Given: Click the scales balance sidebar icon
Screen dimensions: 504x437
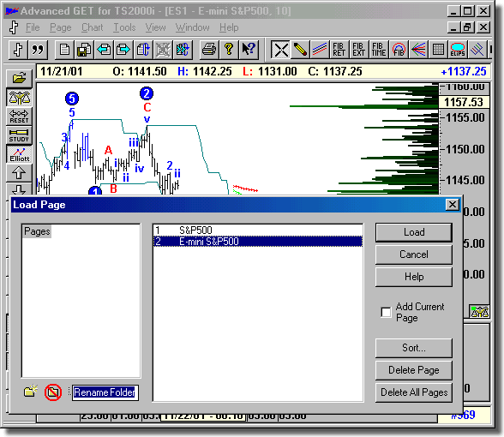Looking at the screenshot, I should [x=19, y=98].
